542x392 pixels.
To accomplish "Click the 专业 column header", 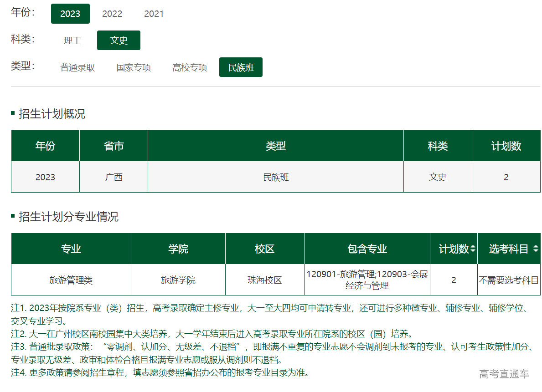I will [71, 249].
